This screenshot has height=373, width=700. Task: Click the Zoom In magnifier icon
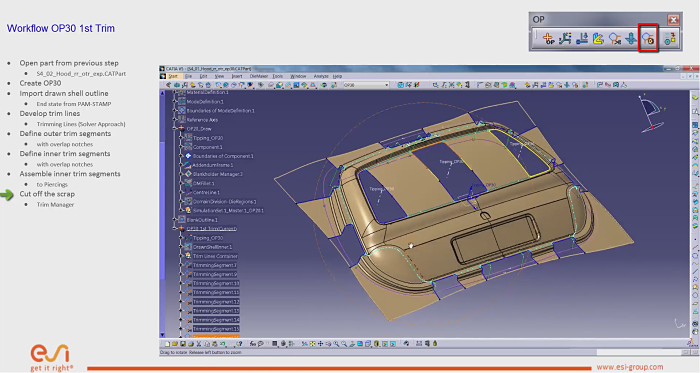coord(336,344)
